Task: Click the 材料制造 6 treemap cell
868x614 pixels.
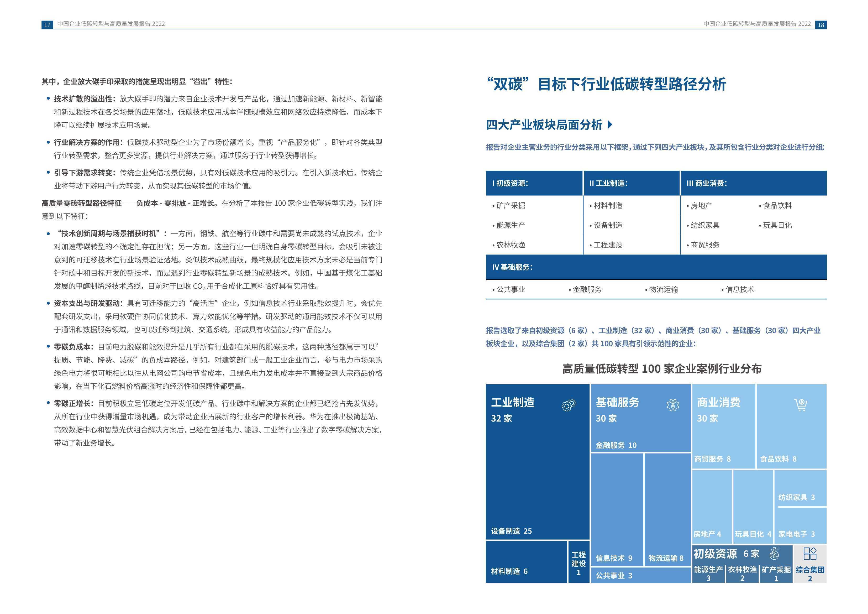Action: [527, 562]
